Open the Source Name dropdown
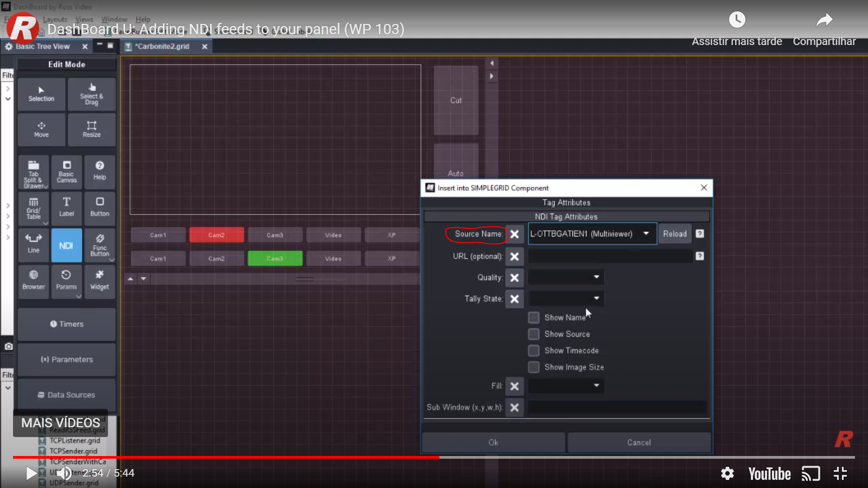This screenshot has width=868, height=488. click(x=646, y=234)
